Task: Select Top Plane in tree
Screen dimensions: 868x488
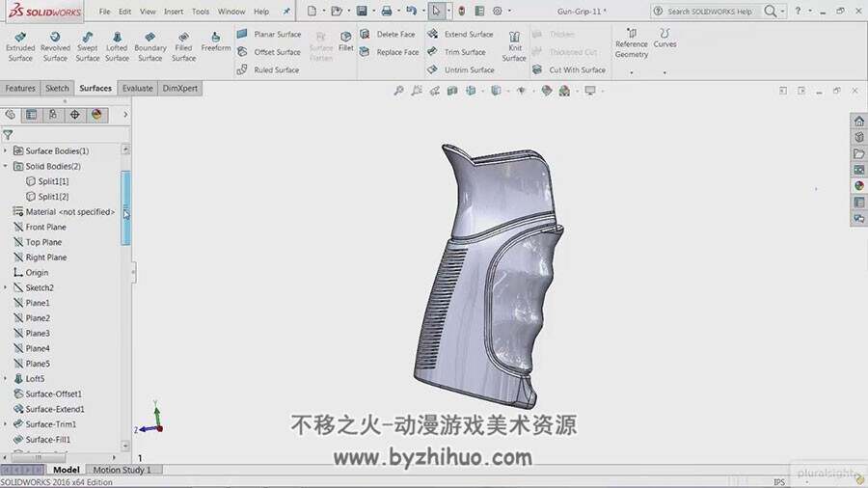Action: tap(37, 242)
